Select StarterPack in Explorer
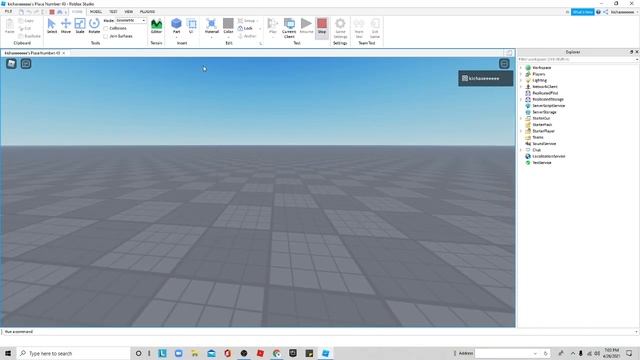 click(542, 125)
